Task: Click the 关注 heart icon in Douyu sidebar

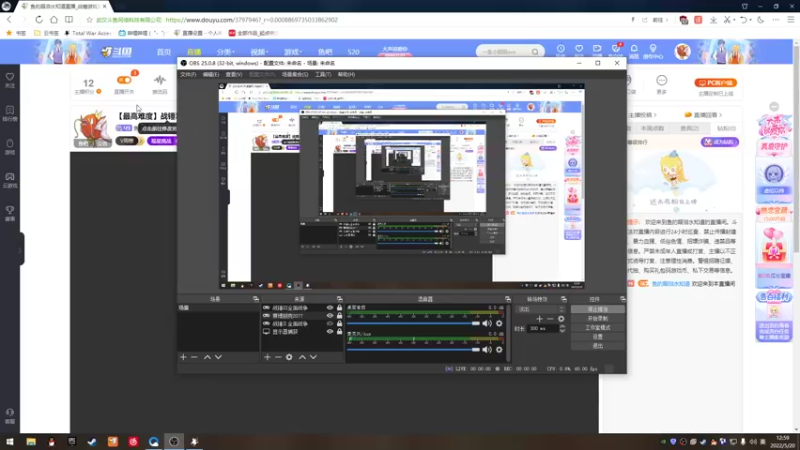Action: pos(10,80)
